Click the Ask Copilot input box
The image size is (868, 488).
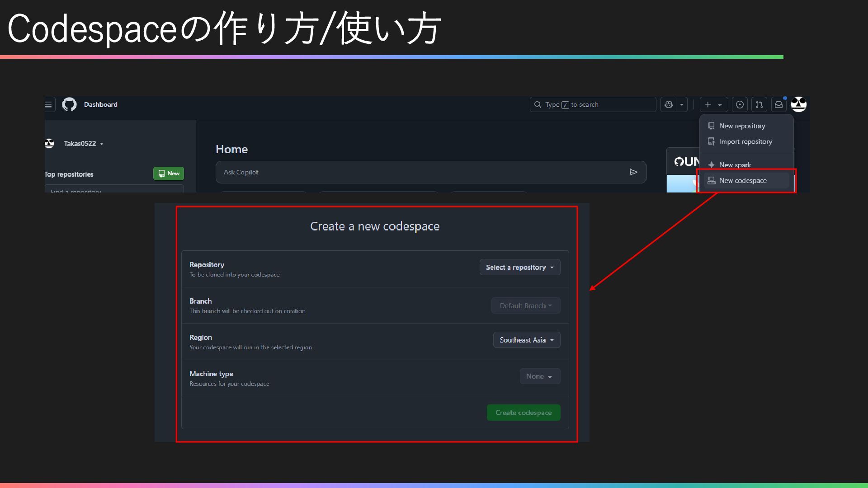431,172
